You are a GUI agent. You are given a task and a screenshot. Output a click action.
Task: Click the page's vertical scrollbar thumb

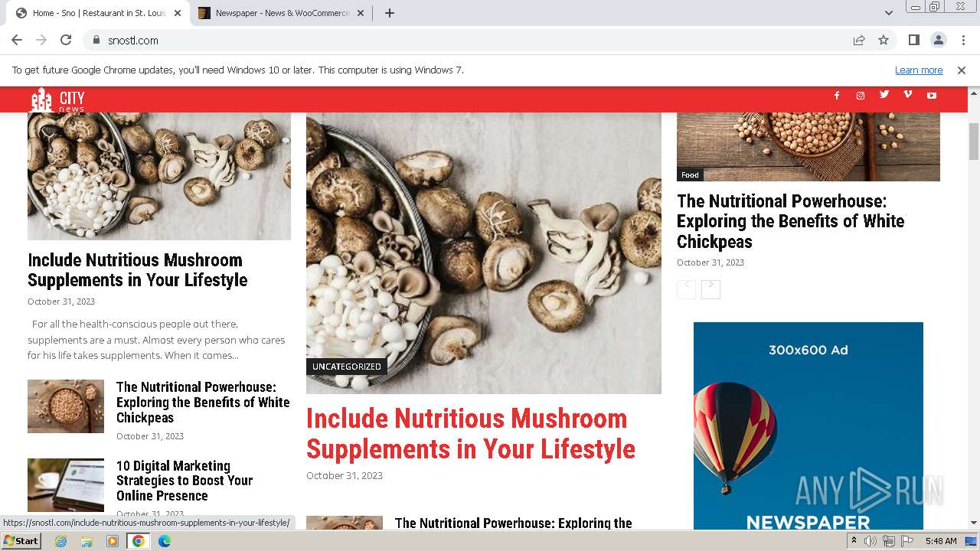click(974, 142)
